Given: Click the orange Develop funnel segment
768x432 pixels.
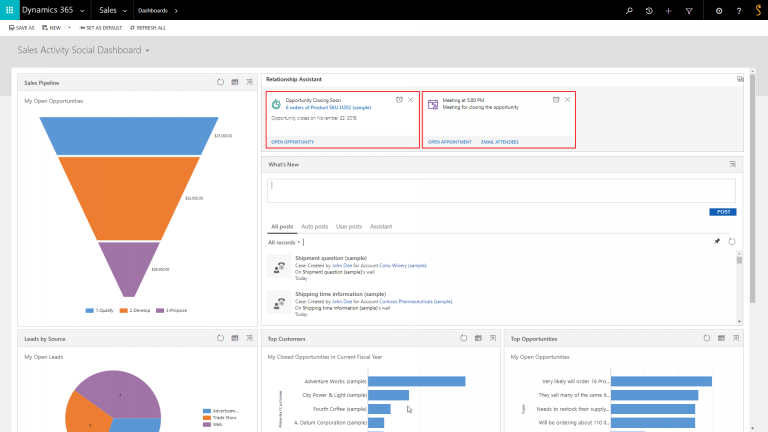Looking at the screenshot, I should (x=129, y=196).
